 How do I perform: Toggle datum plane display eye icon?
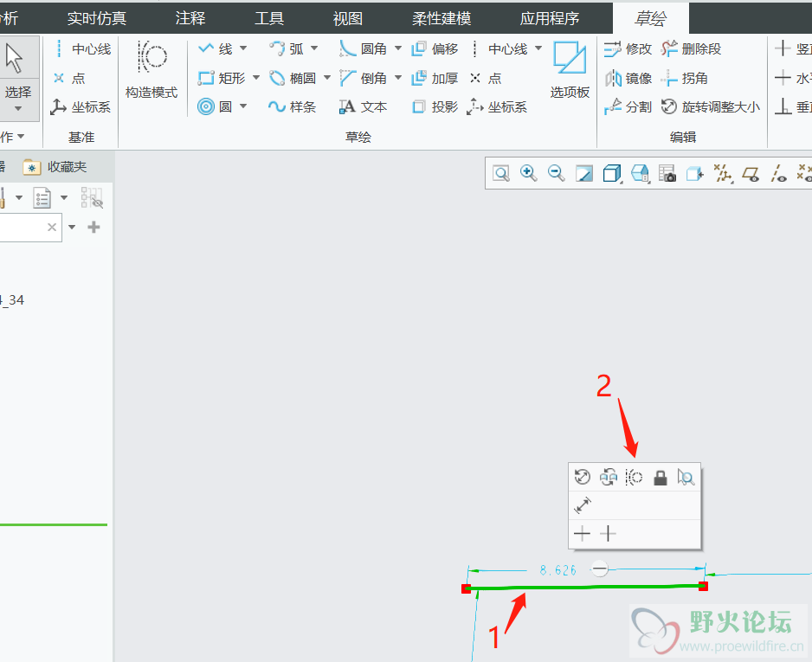click(x=751, y=174)
